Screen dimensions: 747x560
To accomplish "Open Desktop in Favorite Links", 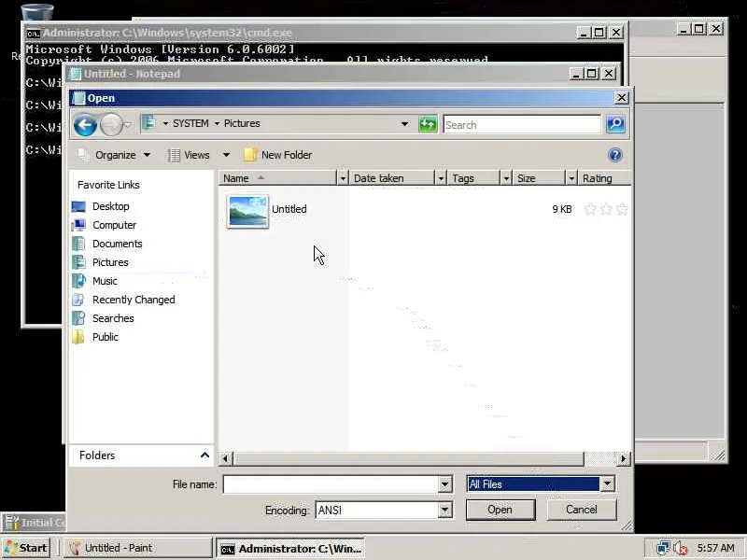I will tap(110, 206).
